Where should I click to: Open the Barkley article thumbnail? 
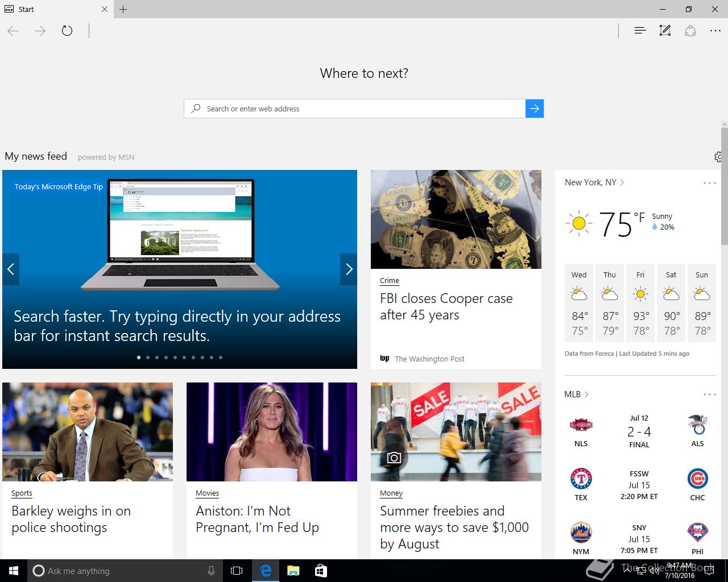click(88, 432)
